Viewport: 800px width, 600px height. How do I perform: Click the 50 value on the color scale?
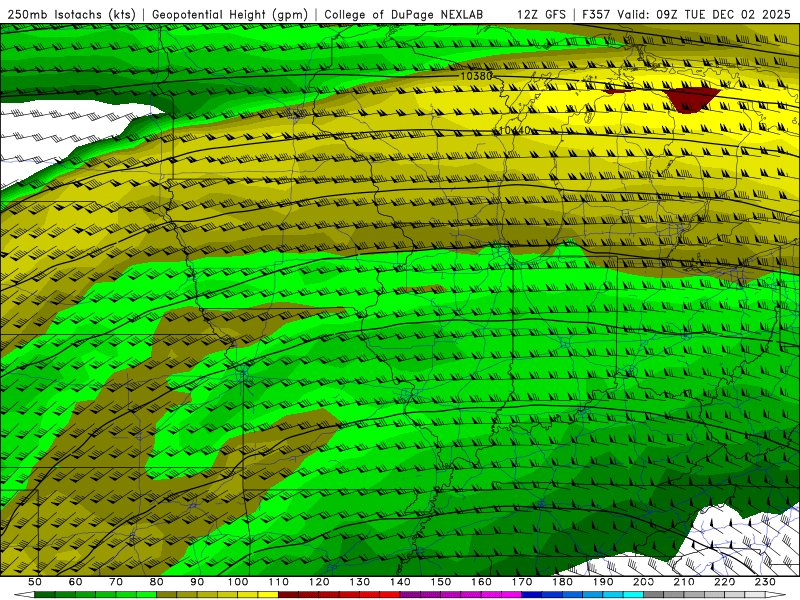click(35, 582)
